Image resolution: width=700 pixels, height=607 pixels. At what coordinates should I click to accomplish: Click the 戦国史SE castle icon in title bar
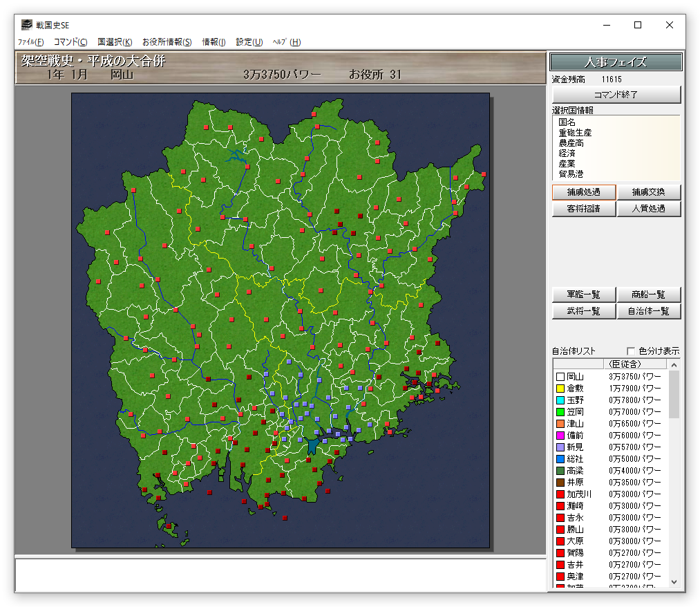click(x=26, y=25)
